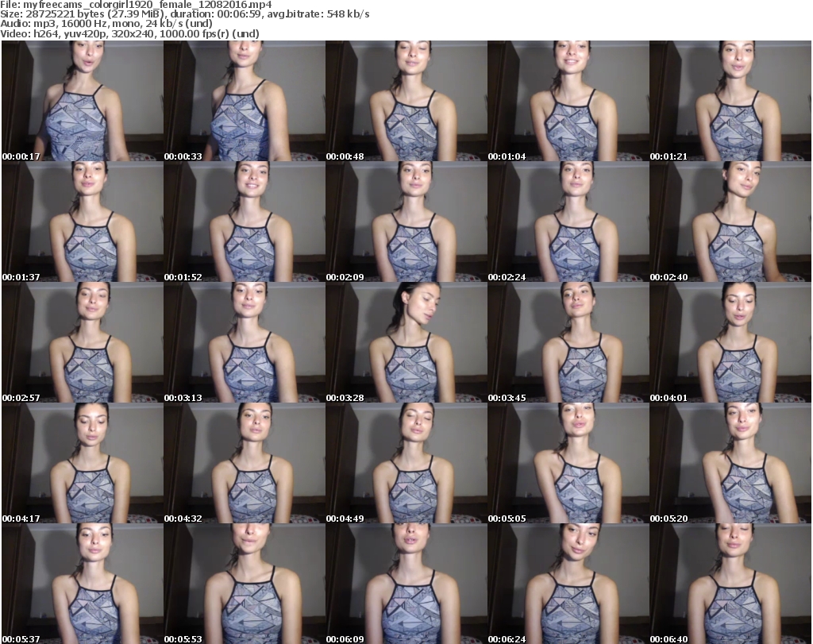813x644 pixels.
Task: Select the 'Video: h264, yuv420p' line
Action: point(129,33)
